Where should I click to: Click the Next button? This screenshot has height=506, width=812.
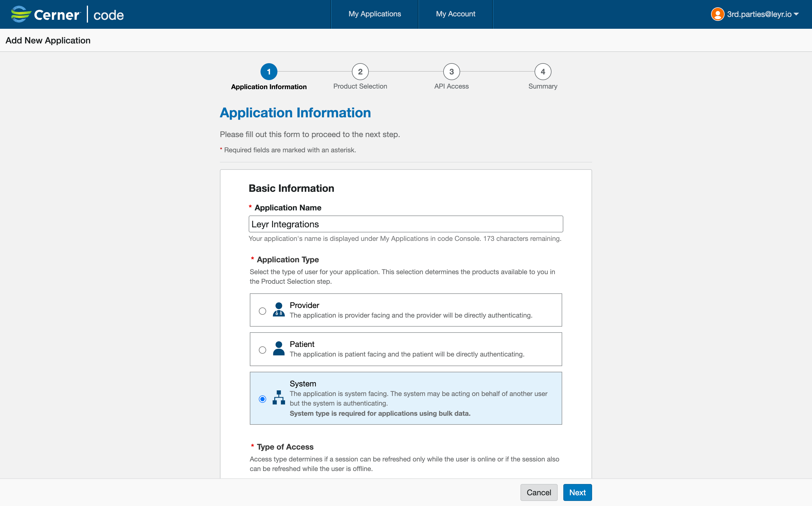577,492
